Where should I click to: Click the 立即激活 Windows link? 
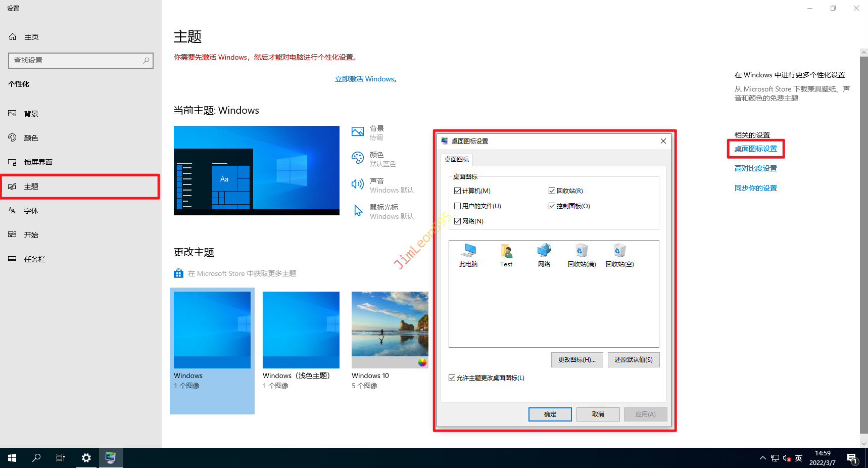[366, 79]
